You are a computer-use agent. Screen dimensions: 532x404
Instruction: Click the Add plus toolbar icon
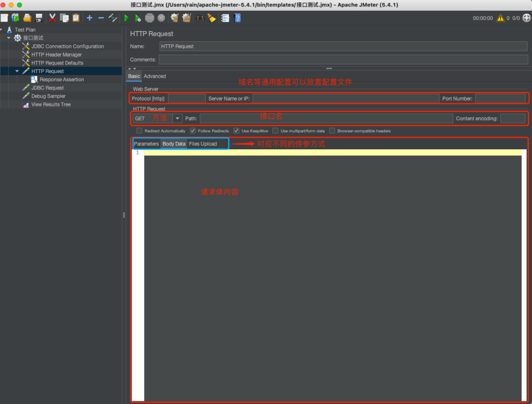click(89, 18)
